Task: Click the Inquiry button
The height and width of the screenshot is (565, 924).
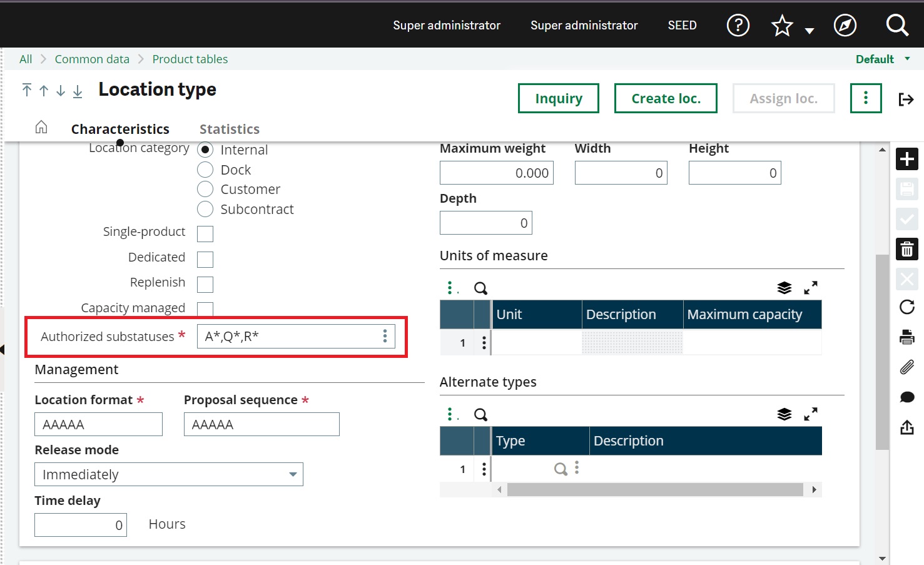Action: coord(558,98)
